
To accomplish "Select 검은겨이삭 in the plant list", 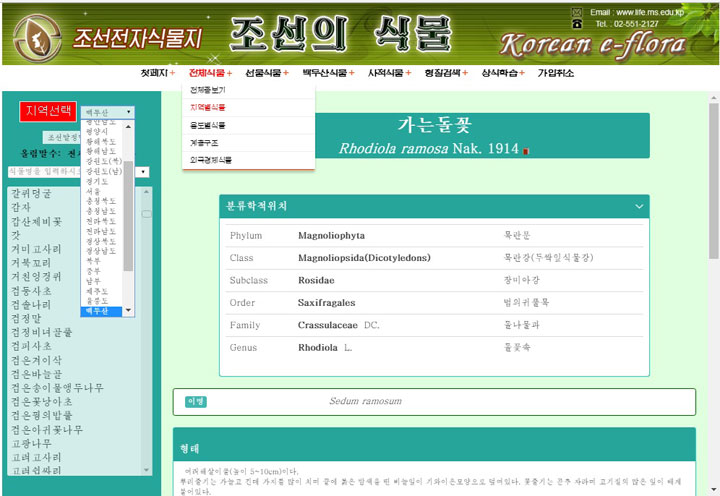I will pos(36,360).
